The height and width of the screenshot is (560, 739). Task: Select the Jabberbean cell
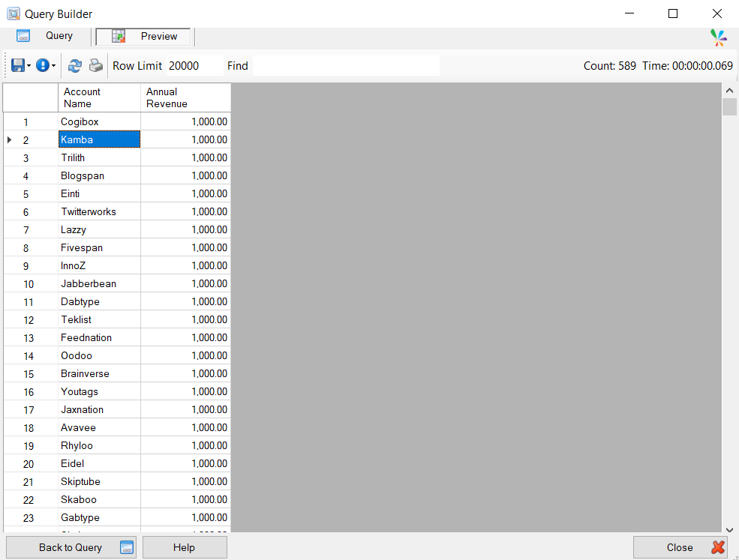100,283
